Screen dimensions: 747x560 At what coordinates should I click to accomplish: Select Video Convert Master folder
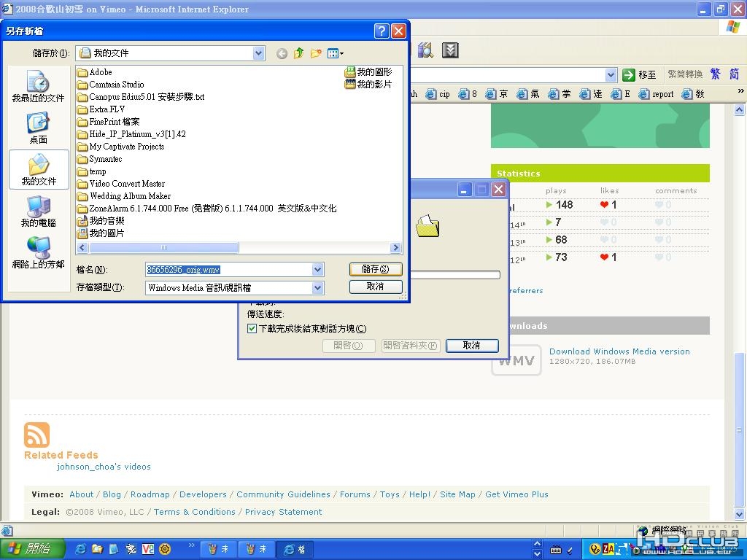click(x=122, y=183)
